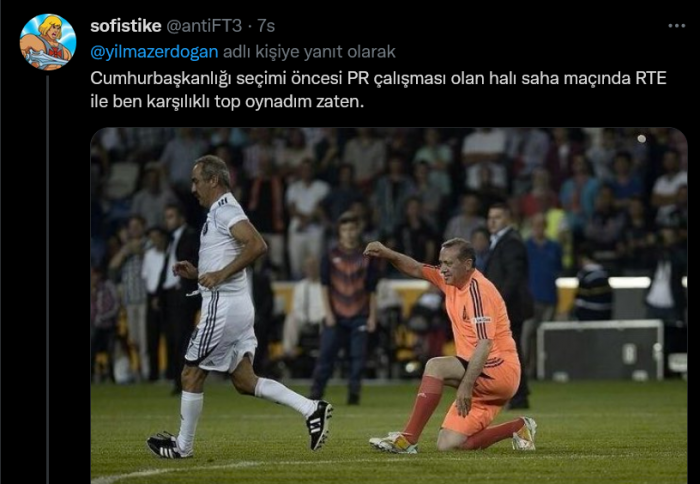Screen dimensions: 700x484
Task: Click the tweet text starting with Cumhurbaşkanlığı
Action: pyautogui.click(x=378, y=90)
